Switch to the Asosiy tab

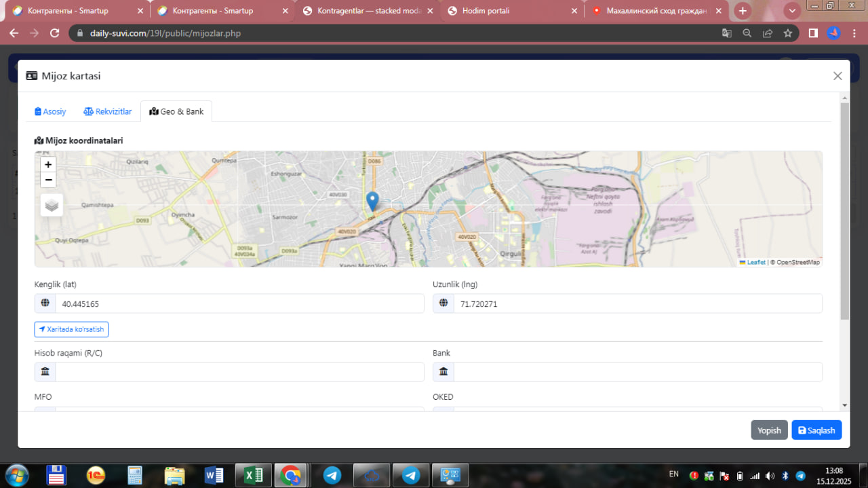(x=50, y=111)
